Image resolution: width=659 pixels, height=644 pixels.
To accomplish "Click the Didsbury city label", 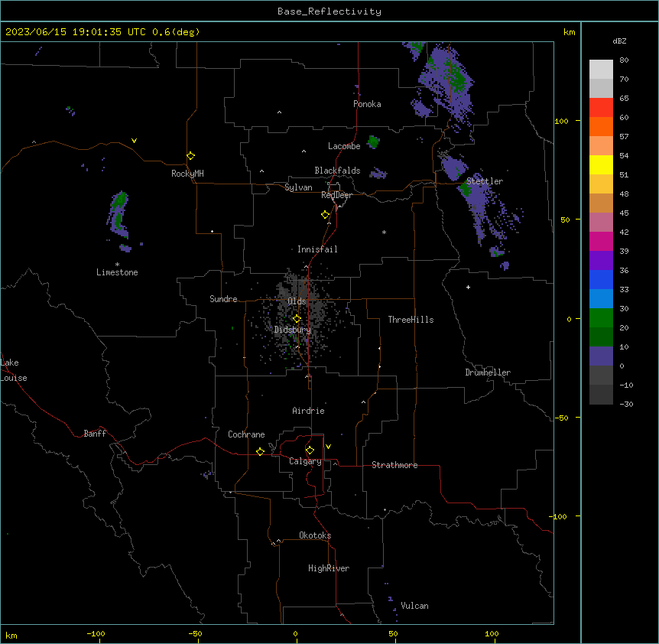I will point(293,330).
